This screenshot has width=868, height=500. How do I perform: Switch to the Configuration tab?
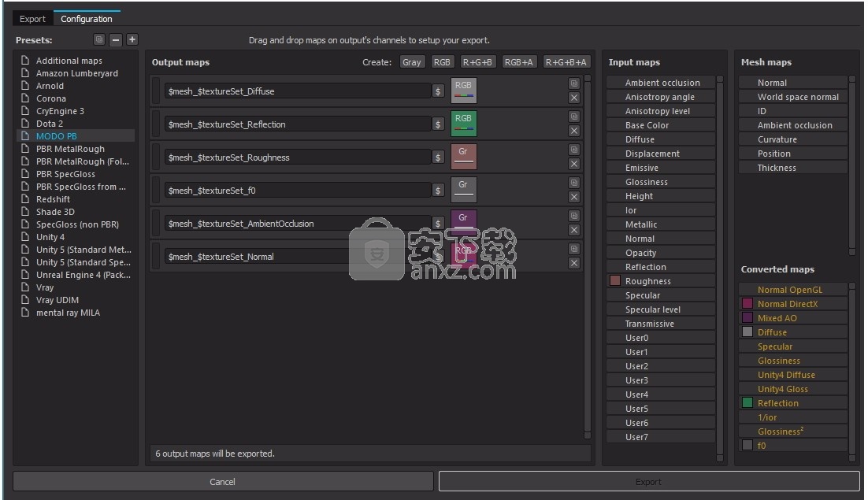(x=87, y=19)
